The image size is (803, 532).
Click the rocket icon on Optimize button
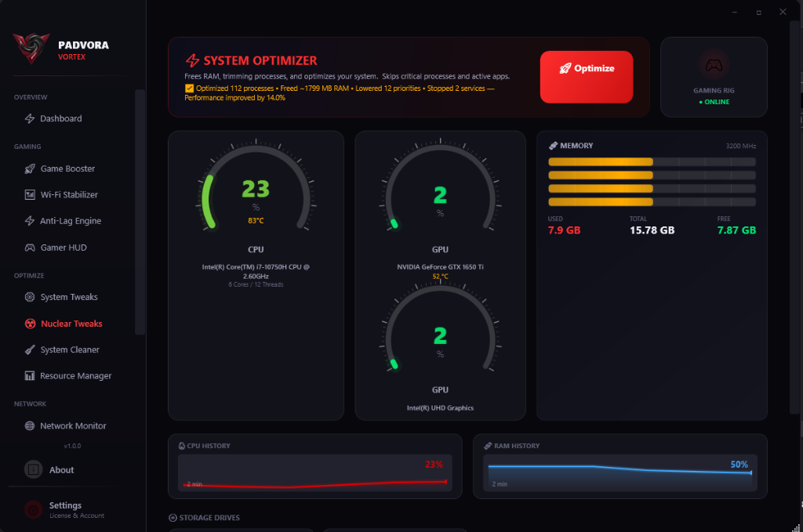565,68
